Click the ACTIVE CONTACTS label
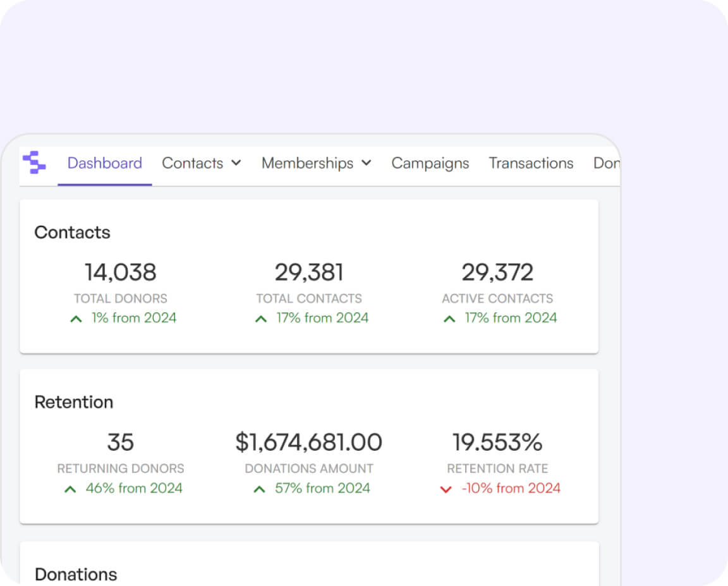 [497, 298]
